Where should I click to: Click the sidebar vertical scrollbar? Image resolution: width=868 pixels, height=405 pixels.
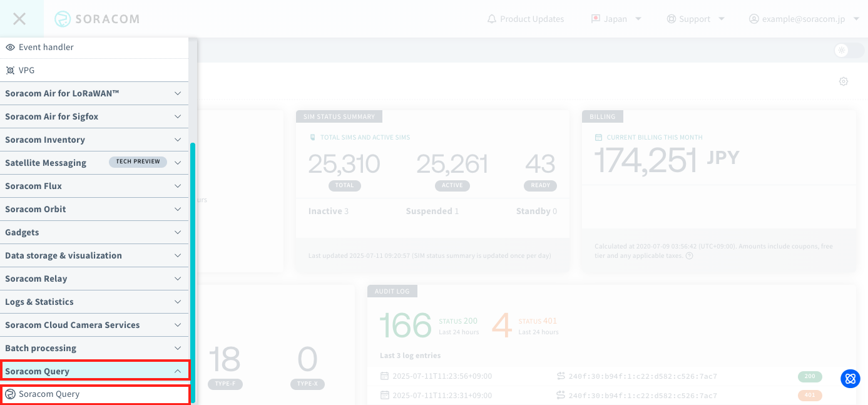coord(193,269)
